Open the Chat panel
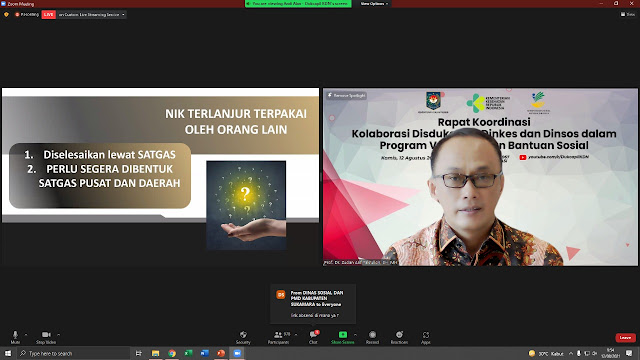The height and width of the screenshot is (360, 640). [313, 337]
